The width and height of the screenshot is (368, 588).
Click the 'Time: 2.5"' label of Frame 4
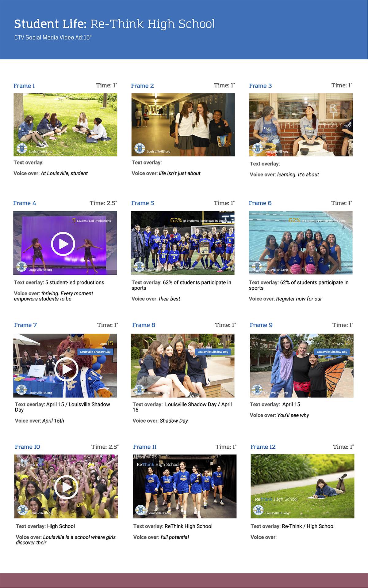pos(103,203)
